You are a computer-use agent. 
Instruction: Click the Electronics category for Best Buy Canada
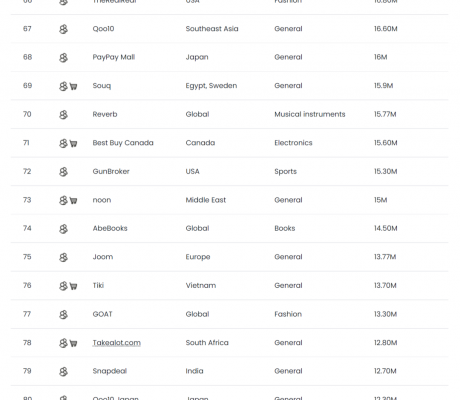click(293, 143)
